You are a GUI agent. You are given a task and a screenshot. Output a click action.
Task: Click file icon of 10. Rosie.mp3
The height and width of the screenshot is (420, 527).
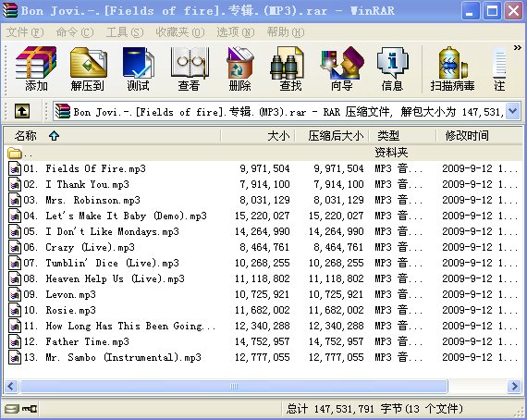click(x=15, y=310)
